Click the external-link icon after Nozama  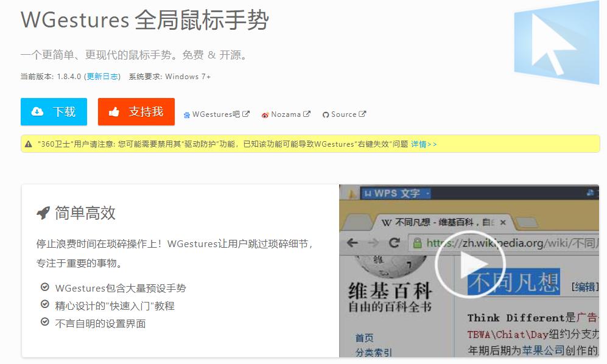[307, 114]
